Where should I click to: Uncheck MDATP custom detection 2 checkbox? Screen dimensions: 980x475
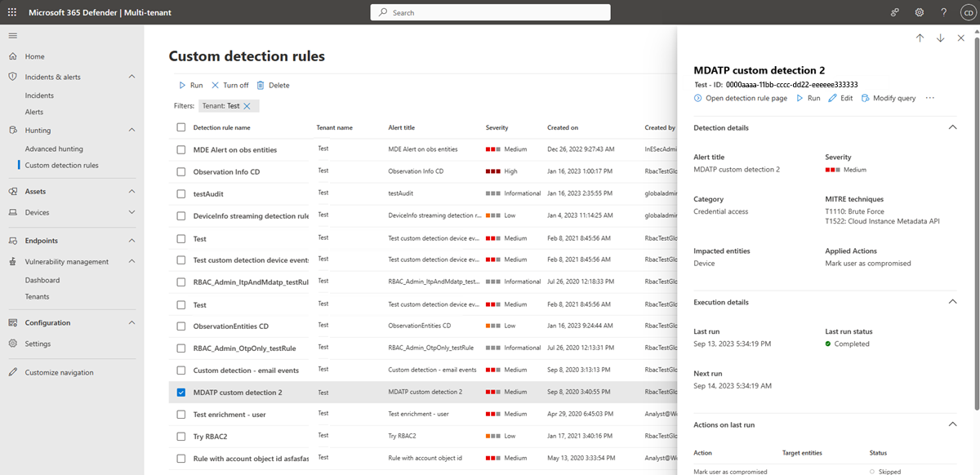(181, 393)
